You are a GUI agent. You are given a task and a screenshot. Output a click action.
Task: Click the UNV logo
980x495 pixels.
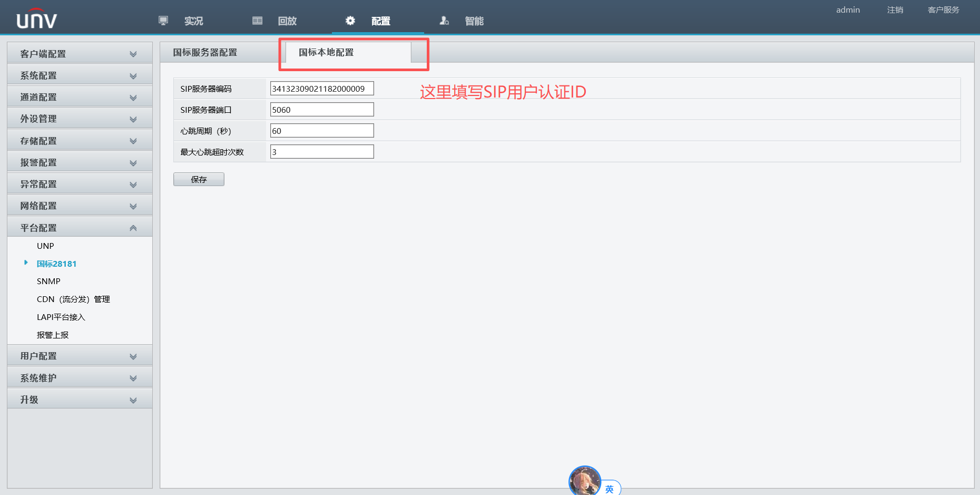tap(36, 19)
